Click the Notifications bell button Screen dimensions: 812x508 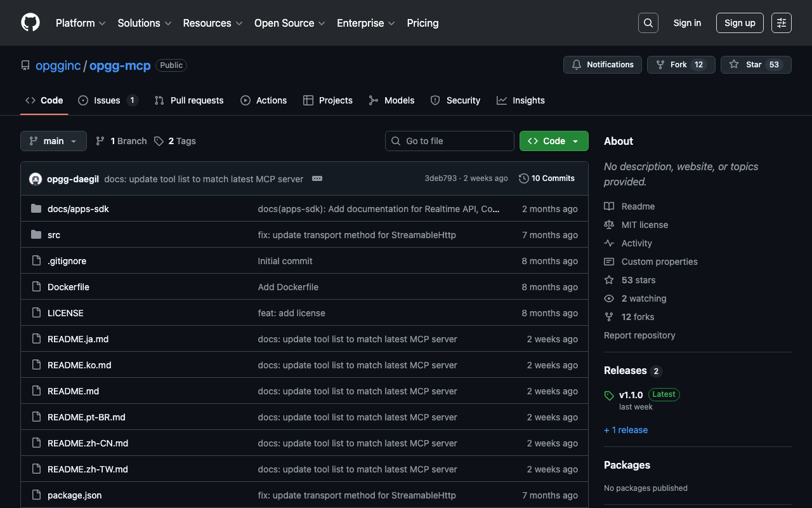602,65
